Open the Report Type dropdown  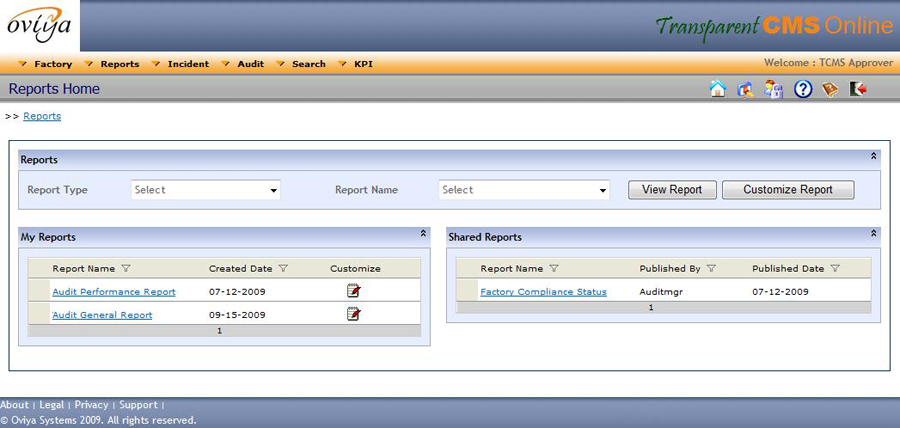206,190
